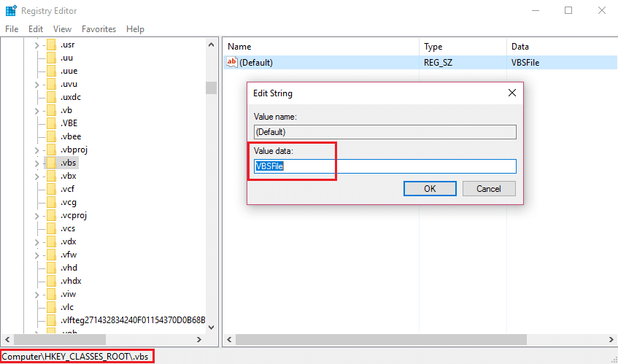
Task: Close the Edit String dialog
Action: point(512,93)
